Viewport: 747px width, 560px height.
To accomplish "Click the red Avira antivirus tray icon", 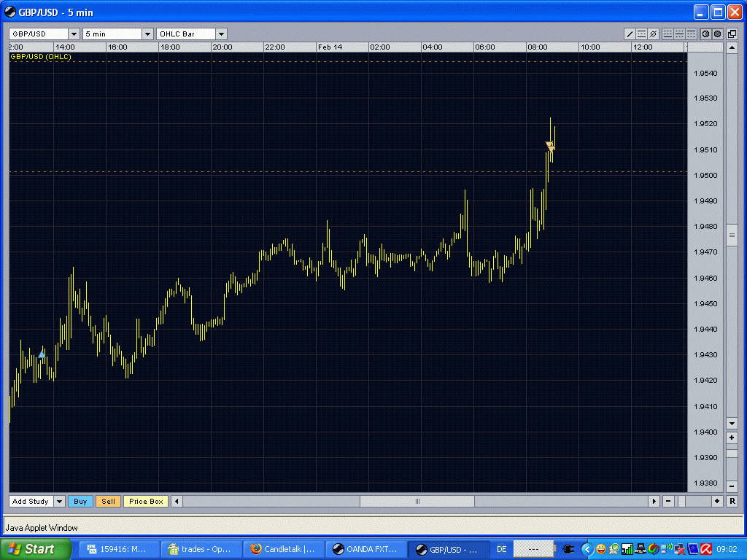I will click(706, 550).
